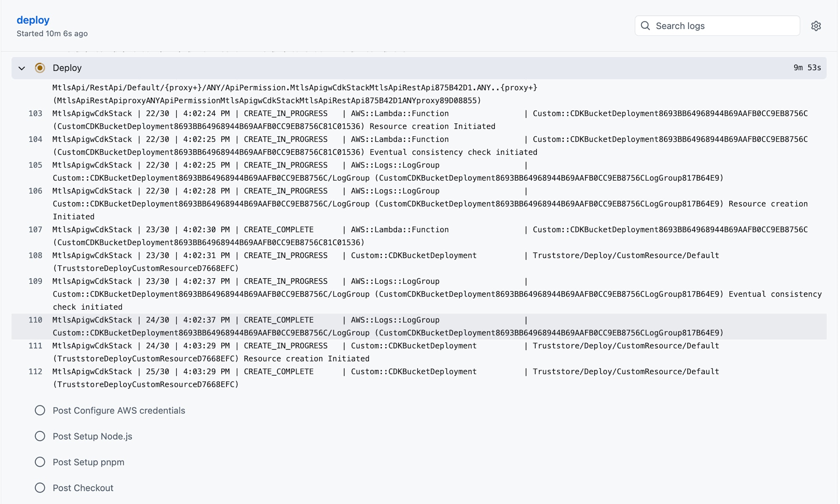
Task: Click line number 110 link
Action: click(x=35, y=320)
